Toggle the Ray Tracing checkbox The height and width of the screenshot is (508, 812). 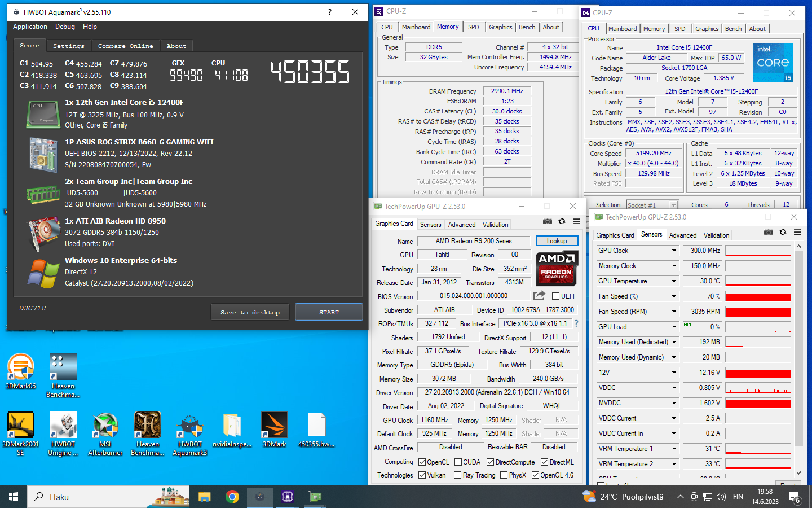tap(457, 475)
